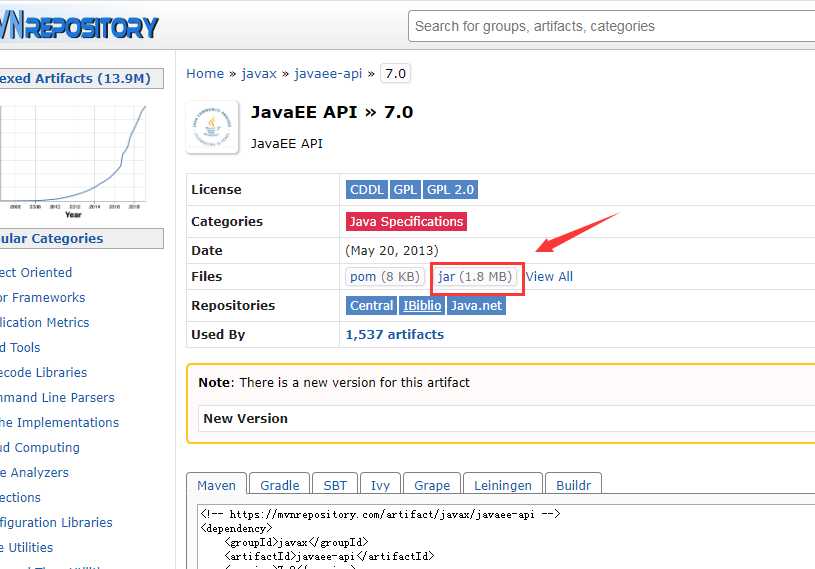Click View All files link
815x569 pixels.
tap(549, 276)
